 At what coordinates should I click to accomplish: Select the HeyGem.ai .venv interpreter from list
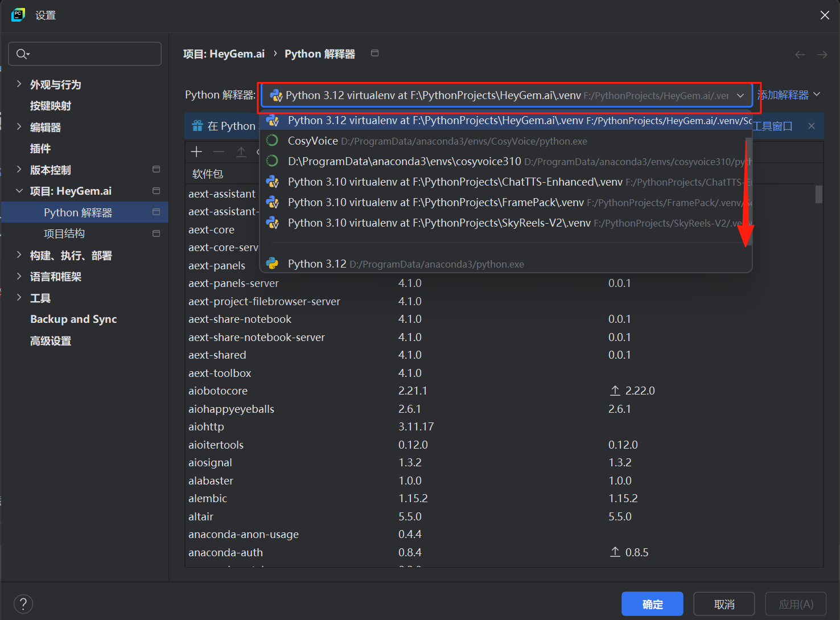[x=505, y=120]
